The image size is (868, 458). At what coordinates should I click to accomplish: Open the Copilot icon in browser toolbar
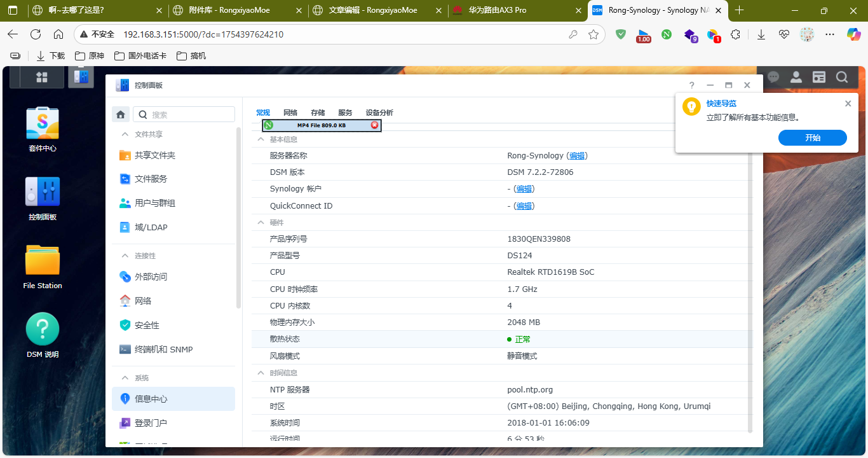[853, 34]
